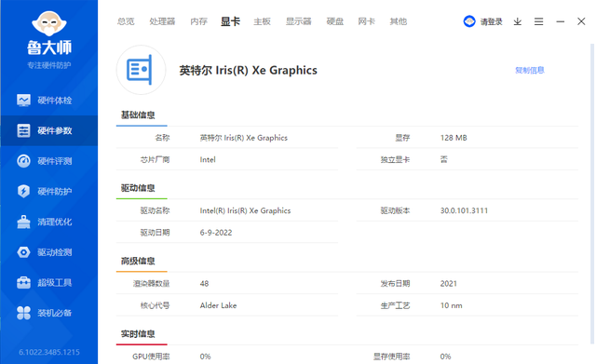Select the 显卡 tab
The width and height of the screenshot is (596, 364).
(230, 21)
